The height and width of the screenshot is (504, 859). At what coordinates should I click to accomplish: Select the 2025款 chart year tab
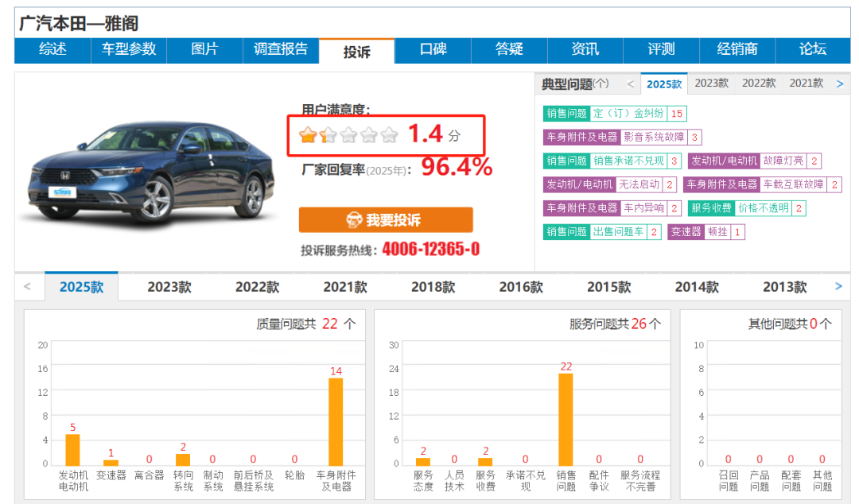(x=82, y=286)
